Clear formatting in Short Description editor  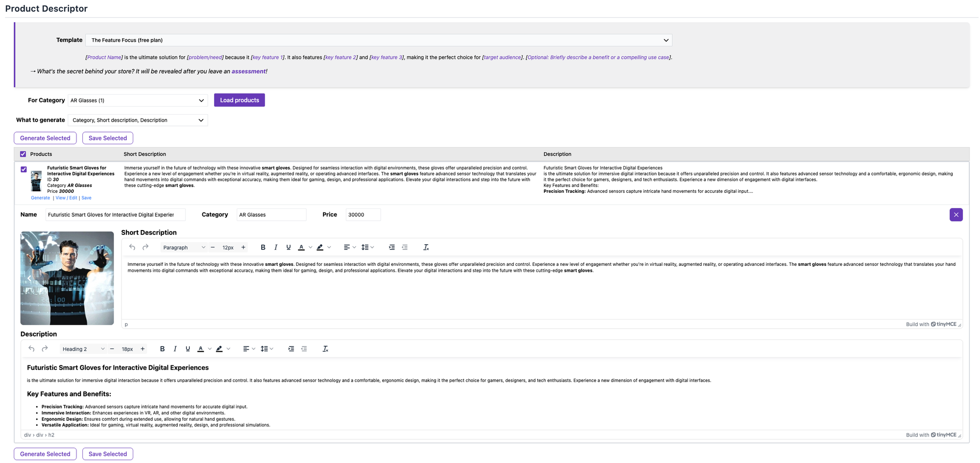click(x=426, y=248)
